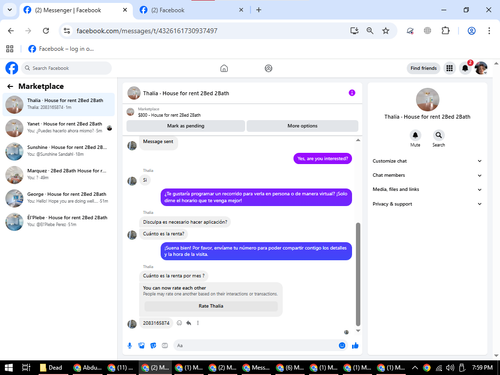Send a thumbs-up like
This screenshot has height=375, width=500.
pos(355,346)
